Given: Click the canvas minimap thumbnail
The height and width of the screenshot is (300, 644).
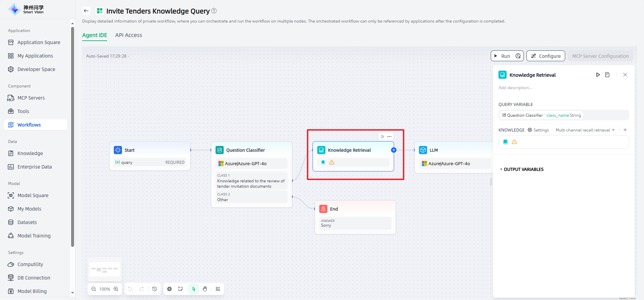Looking at the screenshot, I should pos(105,269).
